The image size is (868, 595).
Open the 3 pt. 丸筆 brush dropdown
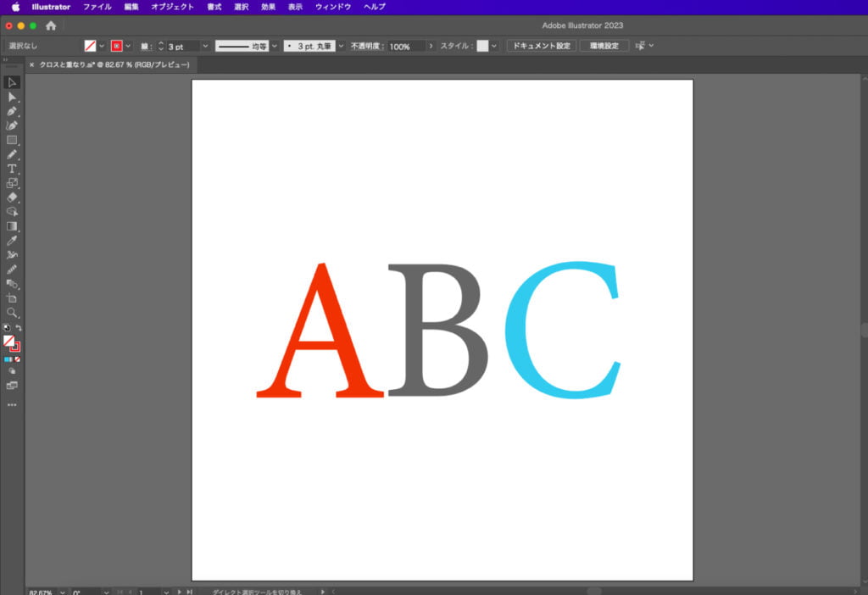(x=339, y=46)
